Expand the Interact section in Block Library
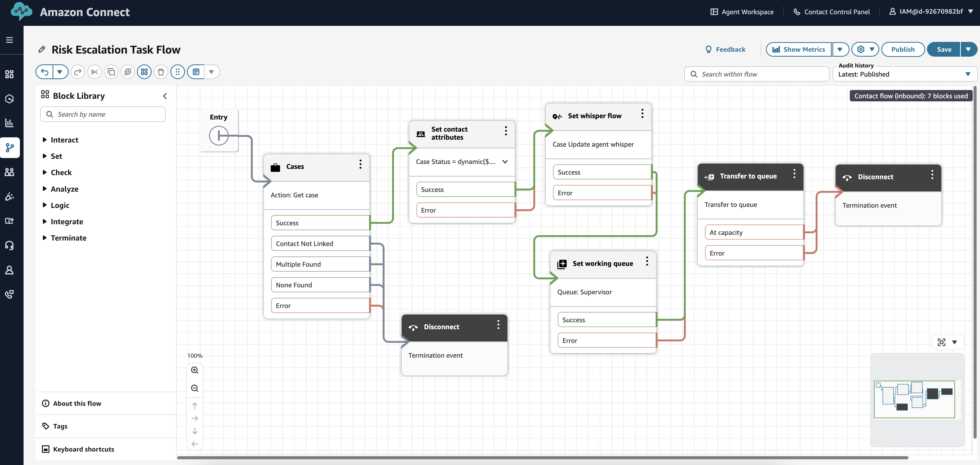This screenshot has width=980, height=465. click(64, 140)
